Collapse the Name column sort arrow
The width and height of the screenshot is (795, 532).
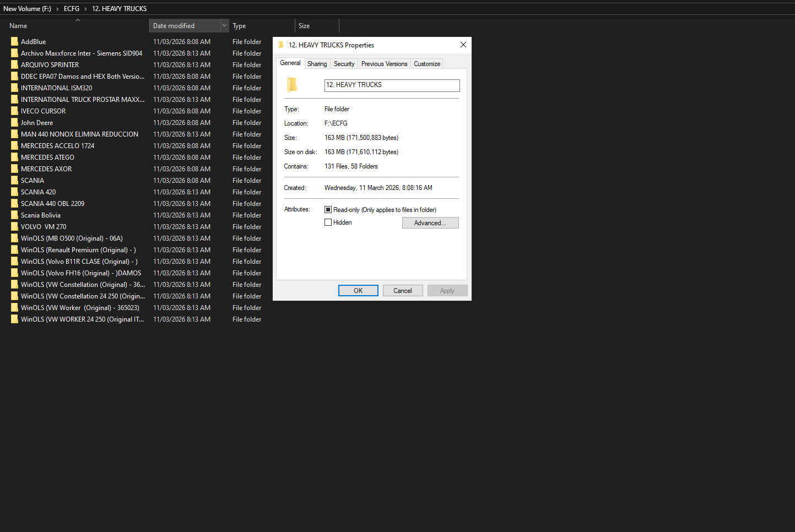78,20
